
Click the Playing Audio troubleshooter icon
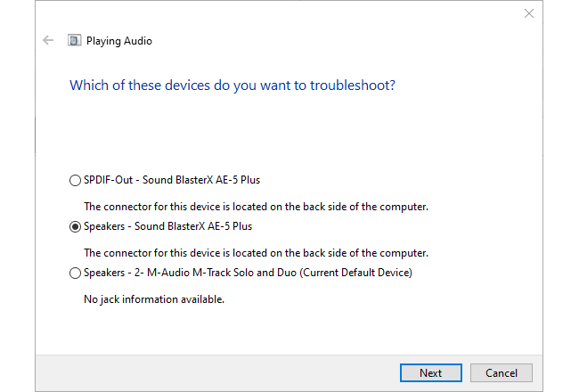(x=74, y=40)
